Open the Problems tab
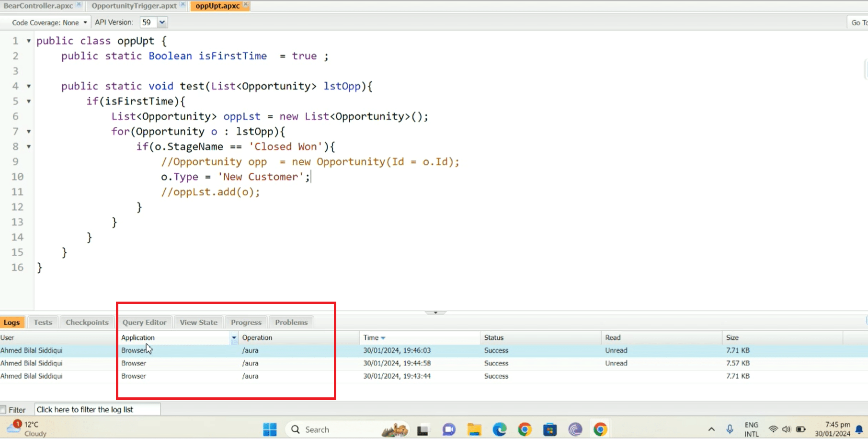This screenshot has height=439, width=868. pos(291,322)
